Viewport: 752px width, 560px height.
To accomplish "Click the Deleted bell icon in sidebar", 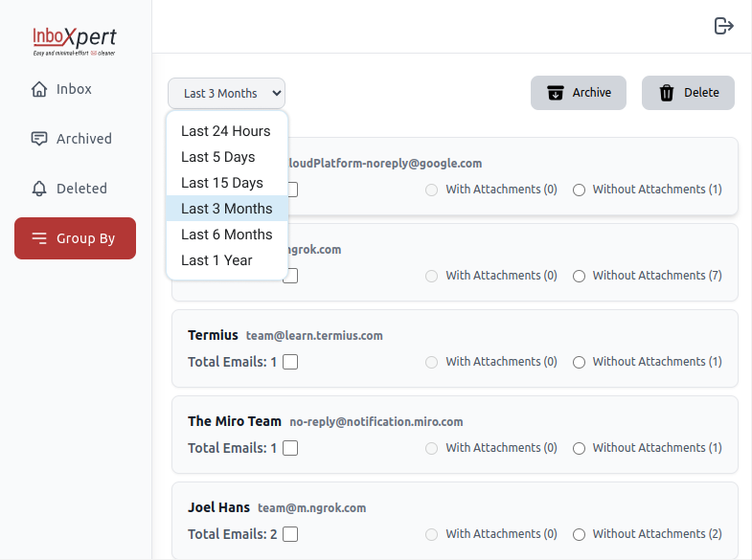I will 39,189.
